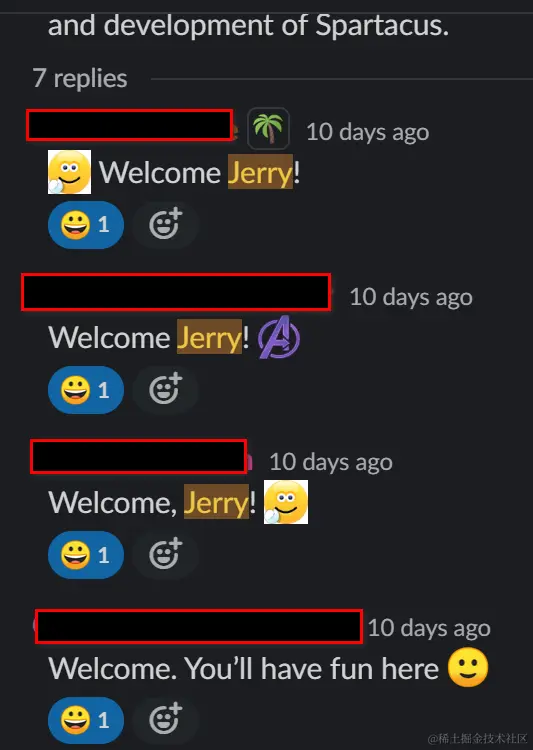Viewport: 533px width, 750px height.
Task: Toggle grinning reaction on 'Welcome, Jerry!' reply
Action: point(86,555)
